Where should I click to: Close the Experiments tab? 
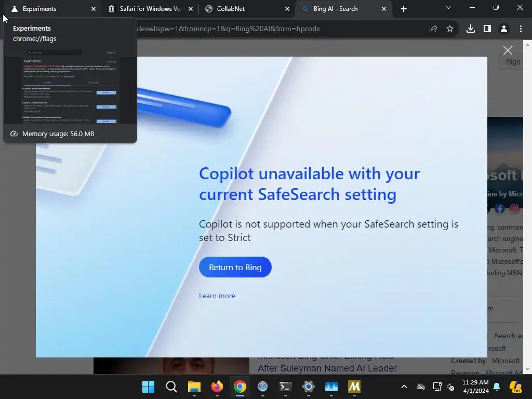tap(94, 9)
